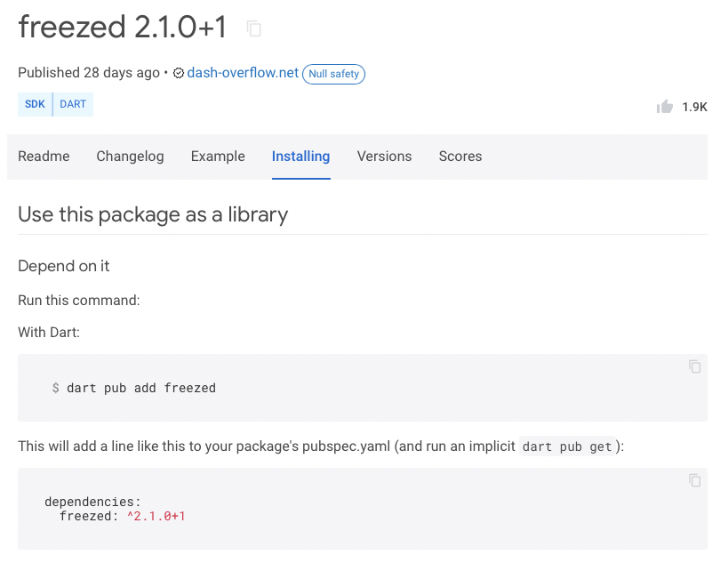The image size is (728, 563).
Task: Click the Null safety badge
Action: click(x=334, y=74)
